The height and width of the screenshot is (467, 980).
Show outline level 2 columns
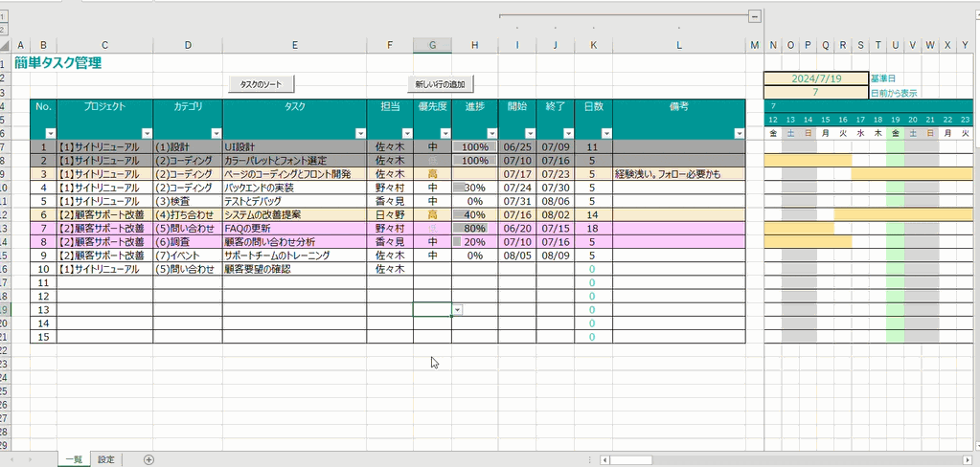click(3, 30)
